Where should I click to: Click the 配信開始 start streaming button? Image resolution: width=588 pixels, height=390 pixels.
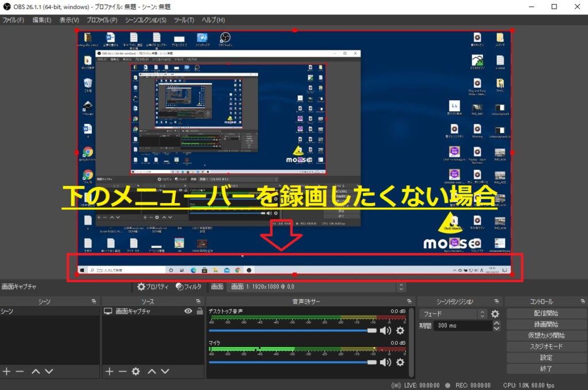tap(546, 314)
